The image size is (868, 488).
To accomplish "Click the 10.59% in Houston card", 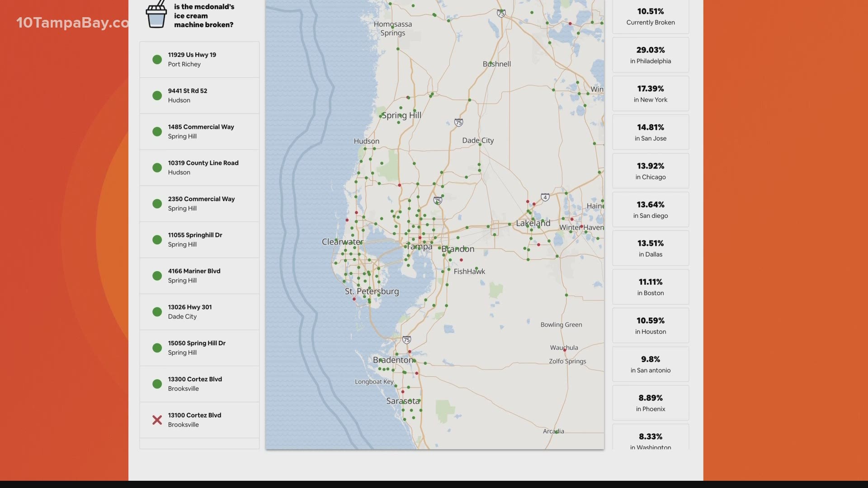I will (x=651, y=325).
